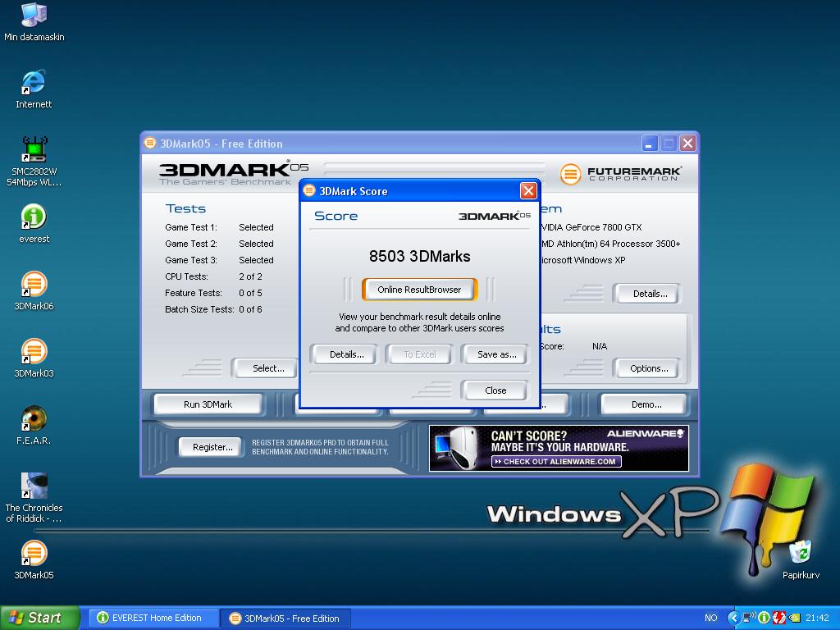Click the Alienware advertisement banner

pyautogui.click(x=559, y=449)
